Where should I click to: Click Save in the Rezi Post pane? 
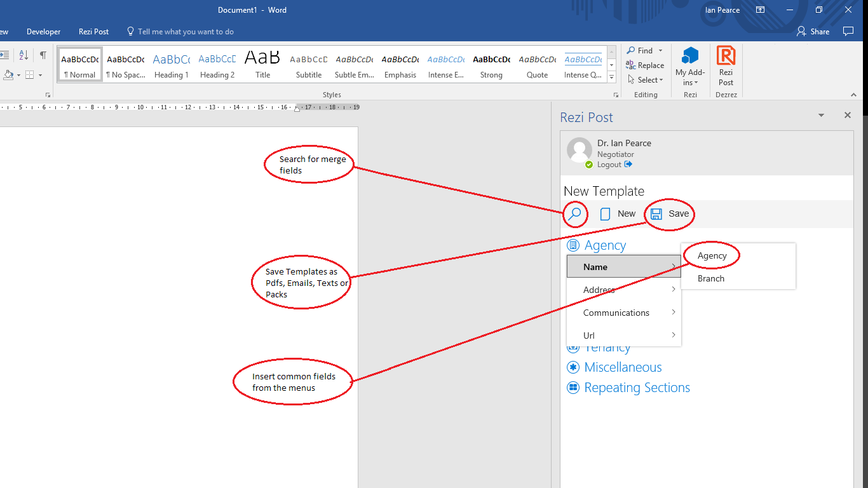coord(670,214)
